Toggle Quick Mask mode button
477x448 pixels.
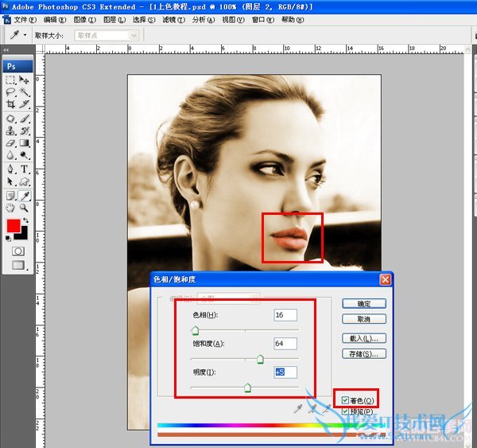tap(17, 251)
